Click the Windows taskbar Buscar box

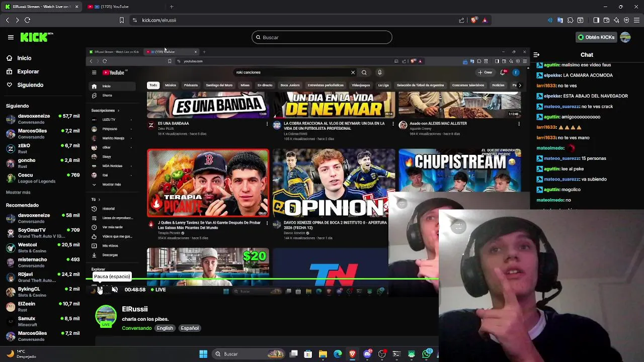click(249, 354)
